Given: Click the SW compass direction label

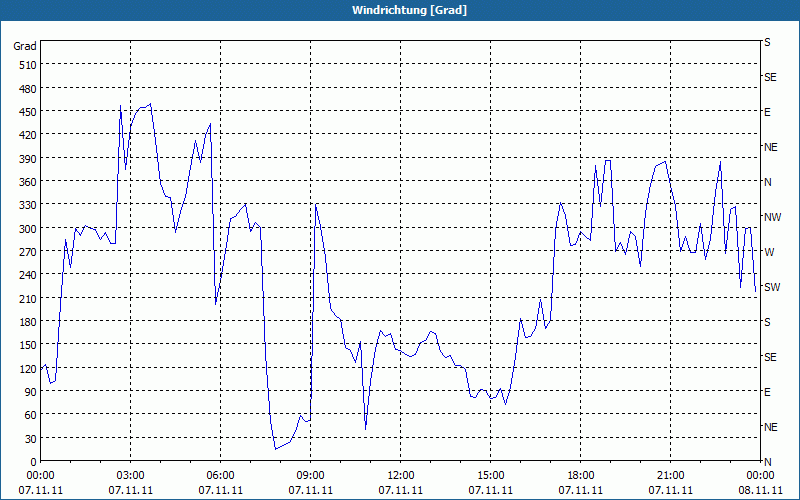Looking at the screenshot, I should point(771,287).
